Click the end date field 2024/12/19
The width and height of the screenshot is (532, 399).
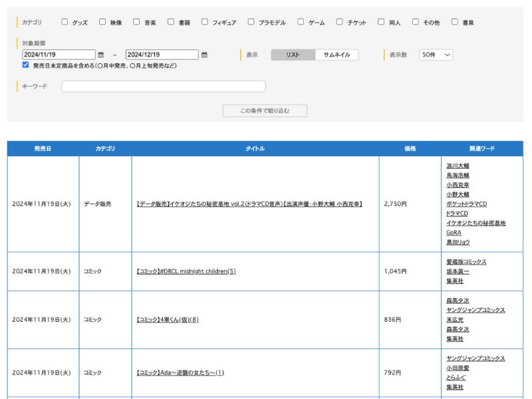pos(162,55)
